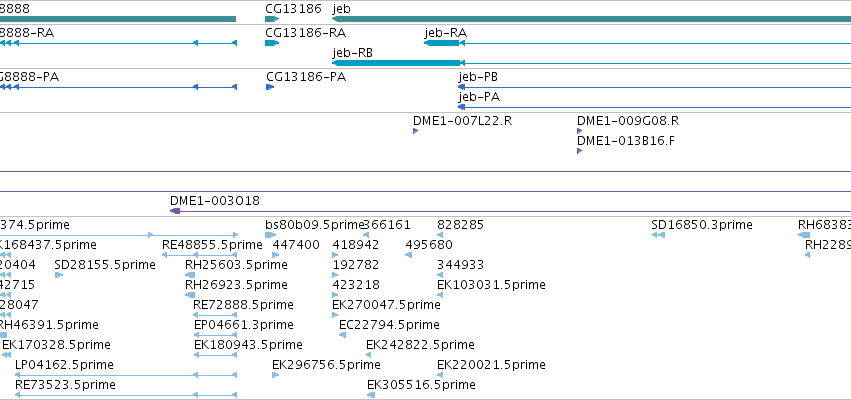Open the CG13186-RA transcript label
Screen dimensions: 851x400
coord(305,33)
